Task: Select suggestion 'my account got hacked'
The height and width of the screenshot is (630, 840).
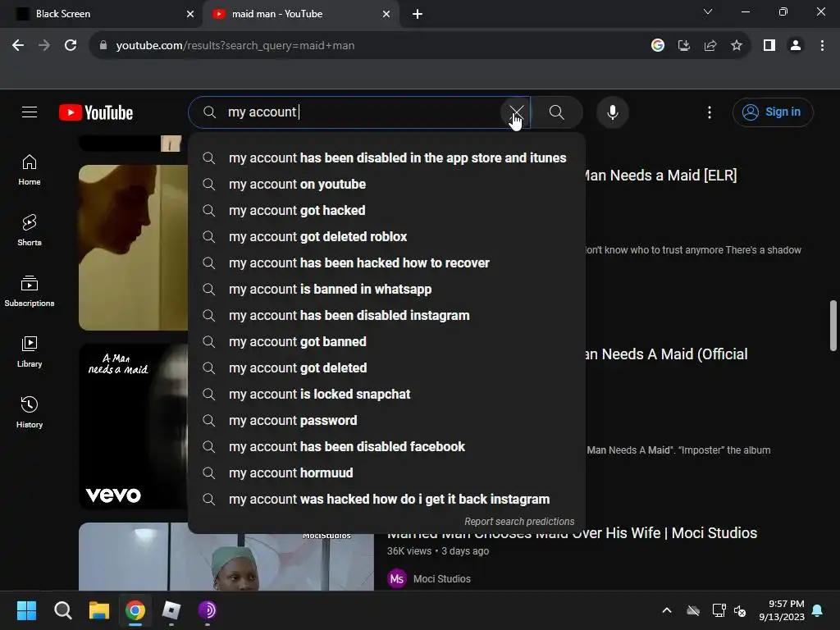Action: tap(387, 211)
